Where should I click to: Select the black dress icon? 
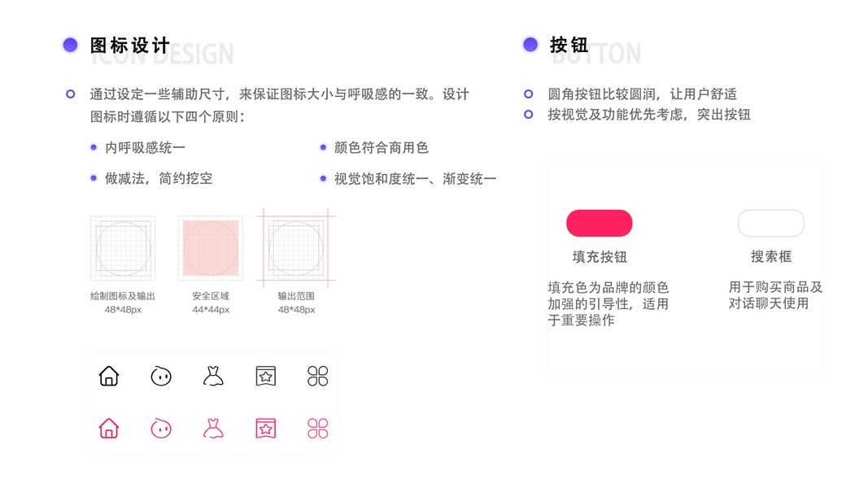(213, 376)
